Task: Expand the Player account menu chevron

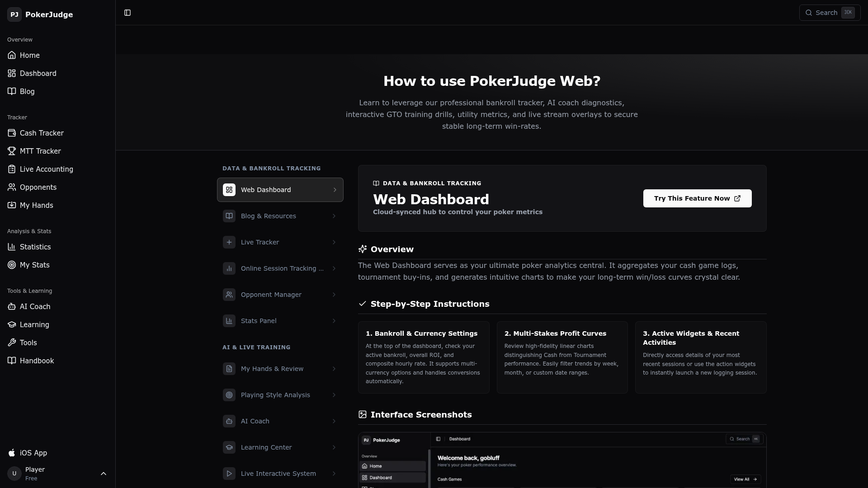Action: pyautogui.click(x=104, y=474)
